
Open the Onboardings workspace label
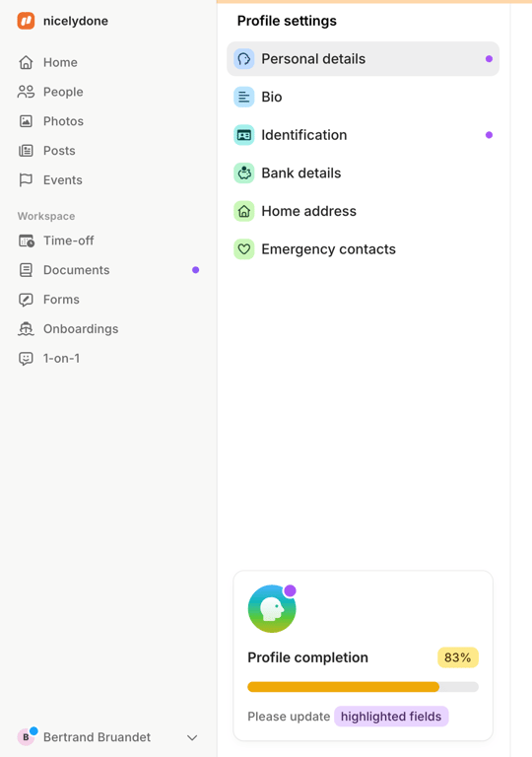click(81, 329)
